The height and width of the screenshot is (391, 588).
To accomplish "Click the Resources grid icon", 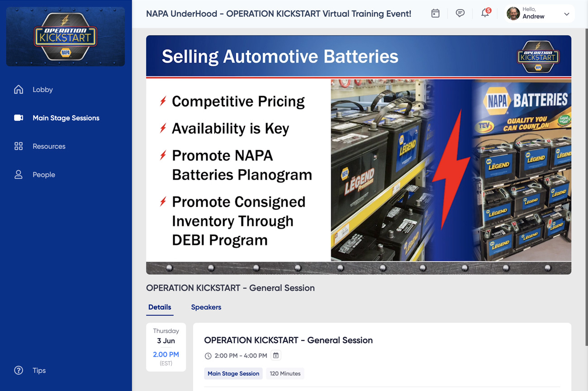I will [x=19, y=146].
